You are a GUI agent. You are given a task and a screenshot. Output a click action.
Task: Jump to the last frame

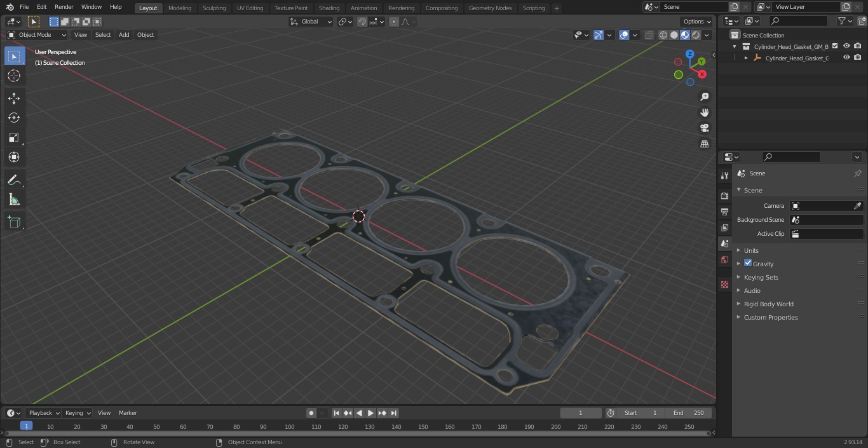tap(393, 413)
